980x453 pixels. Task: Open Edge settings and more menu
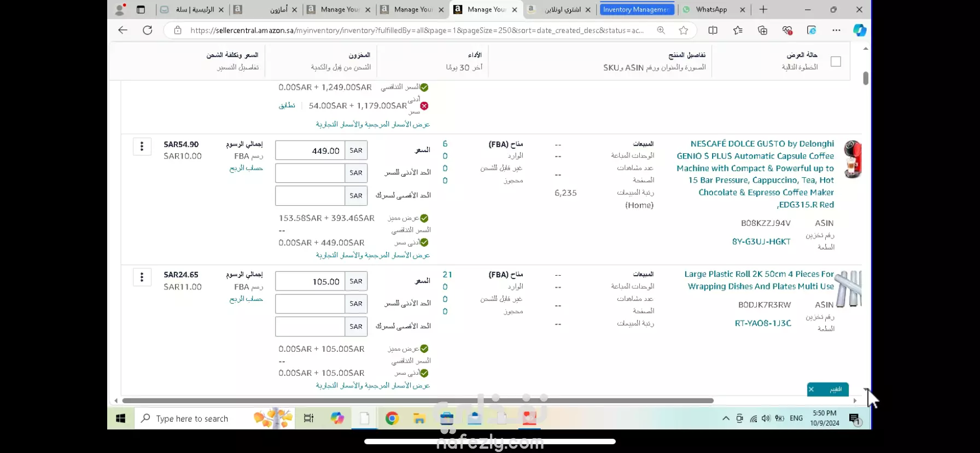pos(836,30)
